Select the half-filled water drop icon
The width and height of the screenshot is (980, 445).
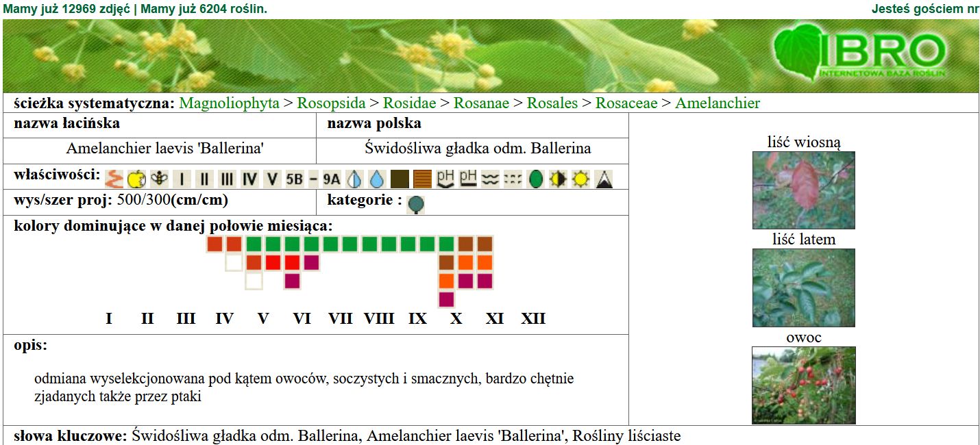[354, 179]
